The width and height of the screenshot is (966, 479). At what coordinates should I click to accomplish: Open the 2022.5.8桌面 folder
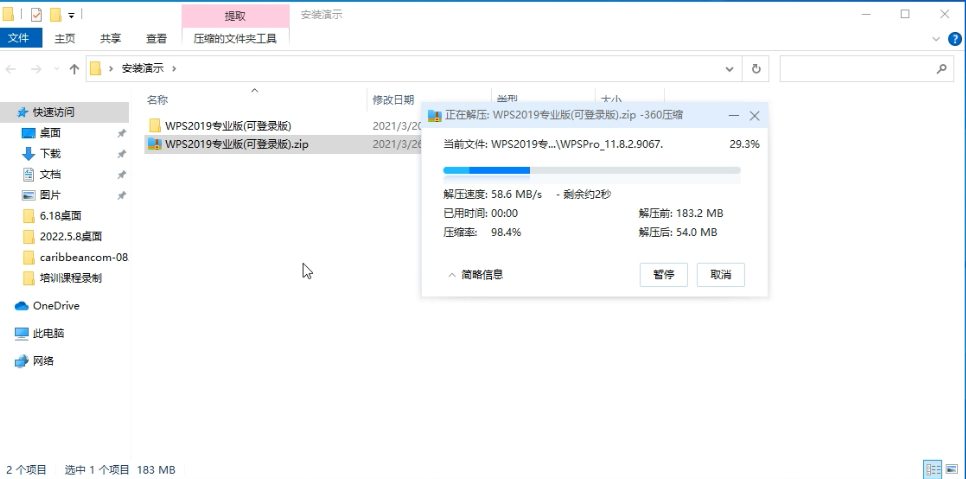tap(71, 236)
